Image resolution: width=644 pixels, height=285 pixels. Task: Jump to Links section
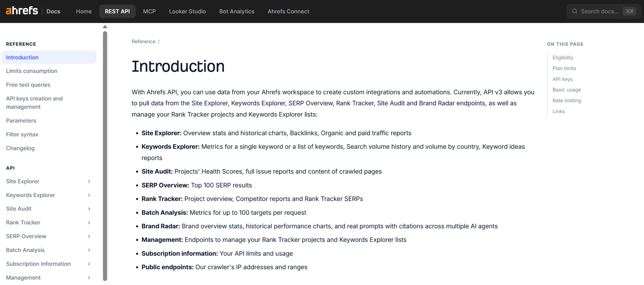click(558, 111)
